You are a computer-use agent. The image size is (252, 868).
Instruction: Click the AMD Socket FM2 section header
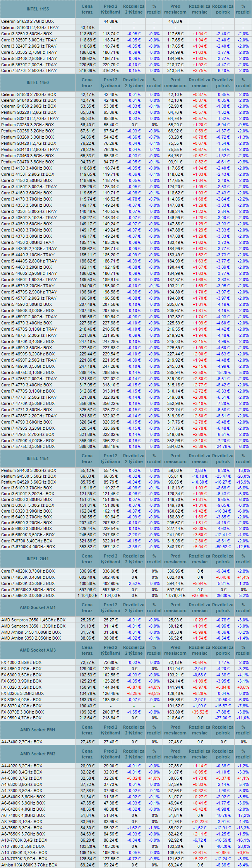(38, 754)
